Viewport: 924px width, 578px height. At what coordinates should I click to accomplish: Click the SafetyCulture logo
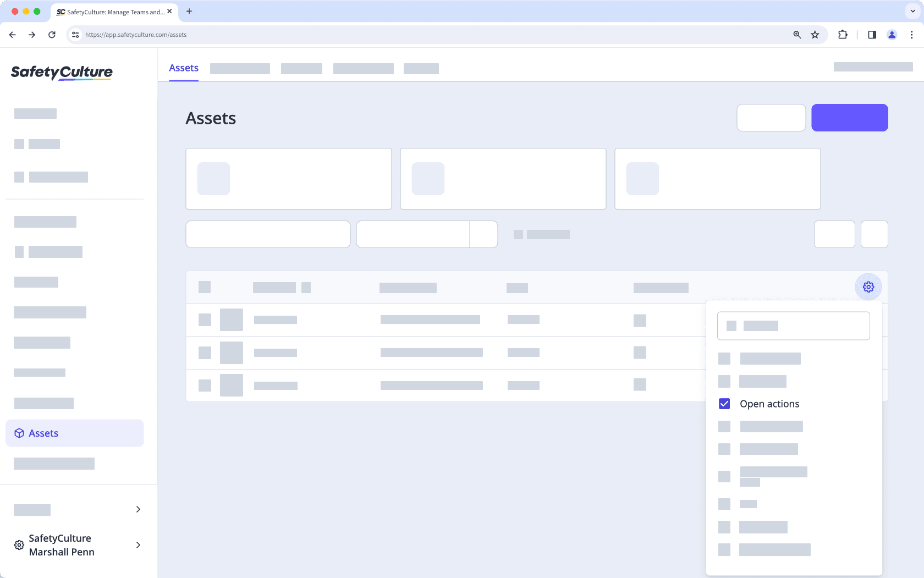point(62,72)
